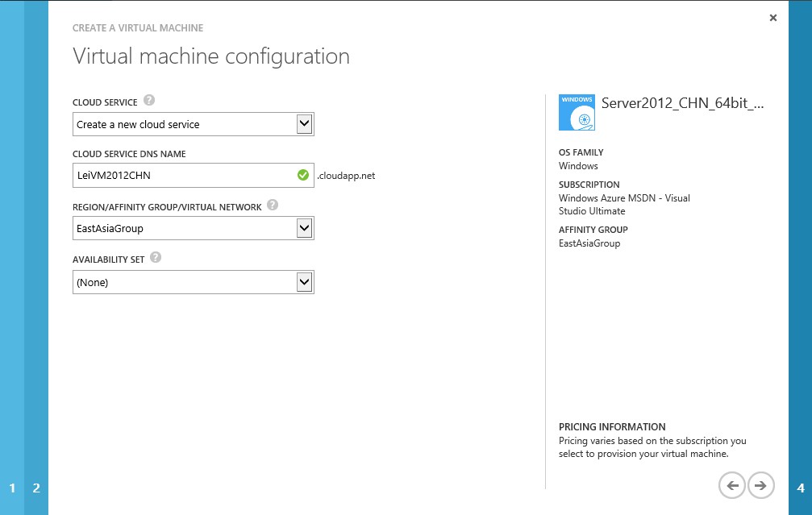Viewport: 812px width, 515px height.
Task: Click the Windows value under OS Family
Action: pyautogui.click(x=578, y=166)
